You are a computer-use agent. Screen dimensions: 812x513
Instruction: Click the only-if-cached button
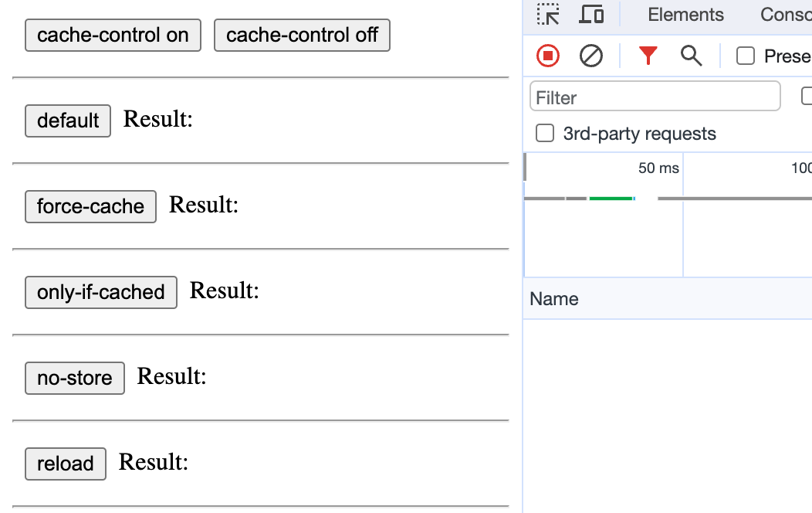tap(101, 292)
